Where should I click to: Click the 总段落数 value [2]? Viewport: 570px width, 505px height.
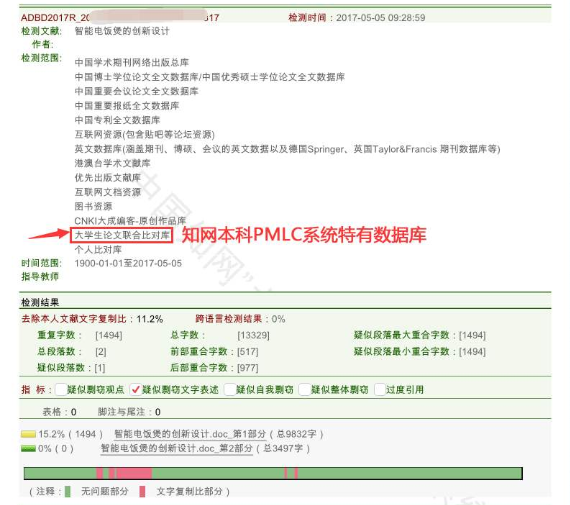[x=101, y=352]
